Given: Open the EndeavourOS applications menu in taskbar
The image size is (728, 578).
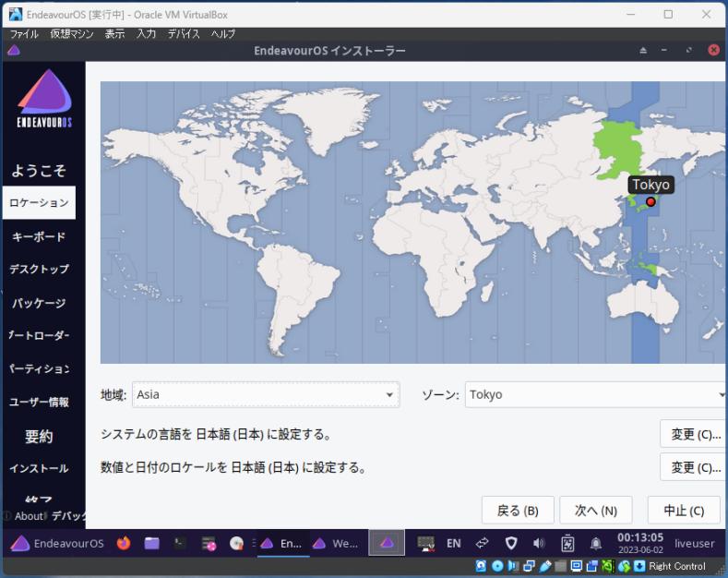Looking at the screenshot, I should pos(56,543).
